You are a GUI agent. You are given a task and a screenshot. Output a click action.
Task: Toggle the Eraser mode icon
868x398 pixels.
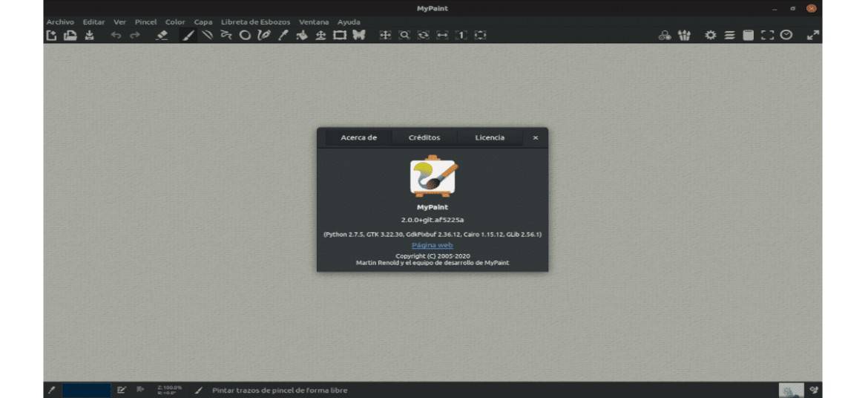[162, 36]
